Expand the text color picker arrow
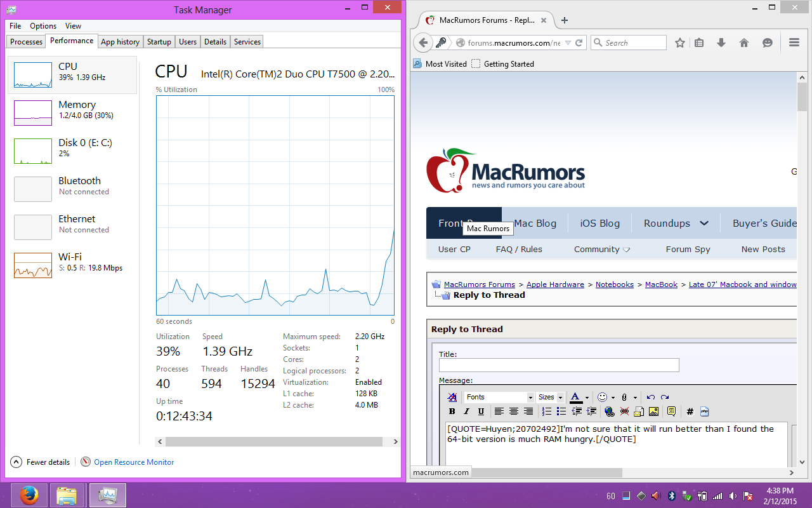Image resolution: width=812 pixels, height=508 pixels. (x=587, y=398)
